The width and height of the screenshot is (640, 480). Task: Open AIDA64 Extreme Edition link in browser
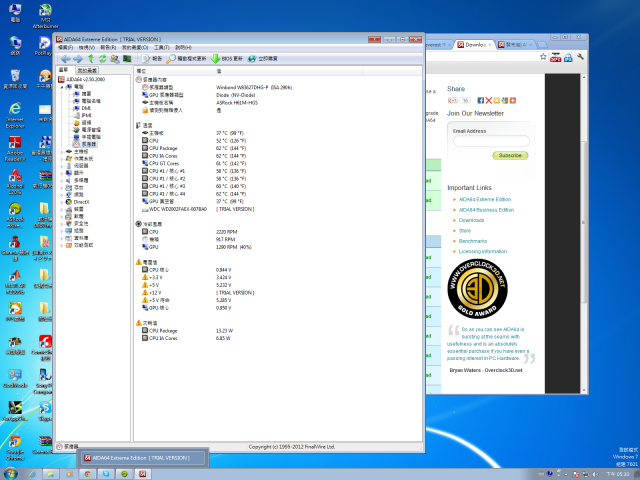pos(484,200)
